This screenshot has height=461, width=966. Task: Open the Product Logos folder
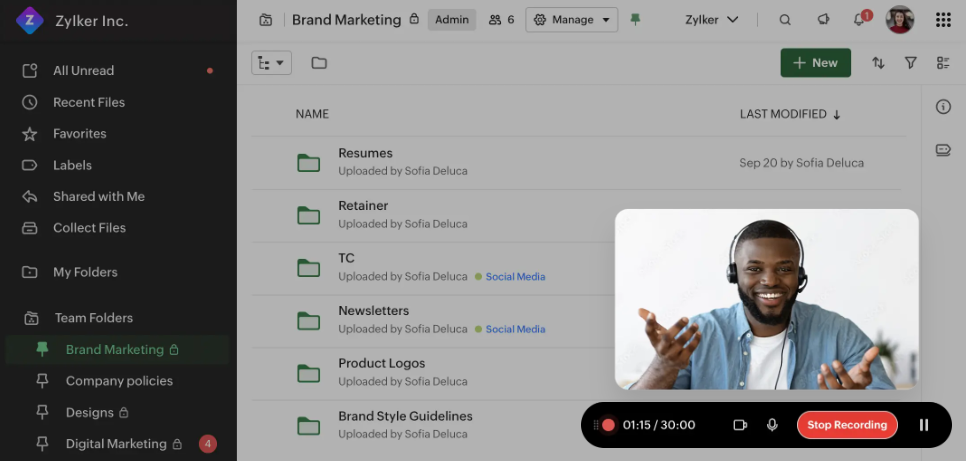tap(381, 364)
